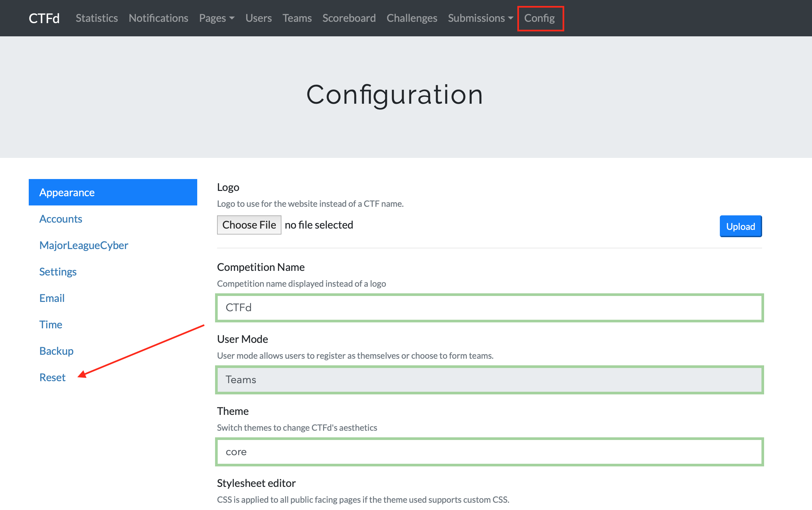Open the Users admin page

tap(258, 18)
